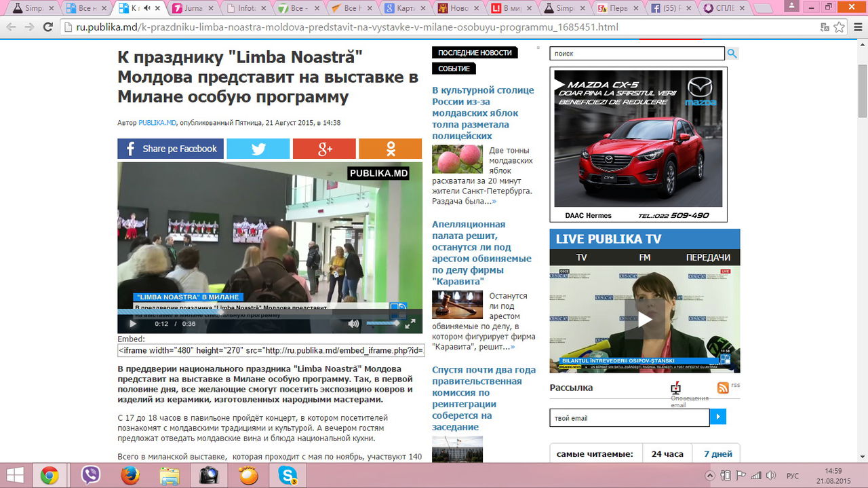
Task: Click the iframe embed code field
Action: point(271,350)
